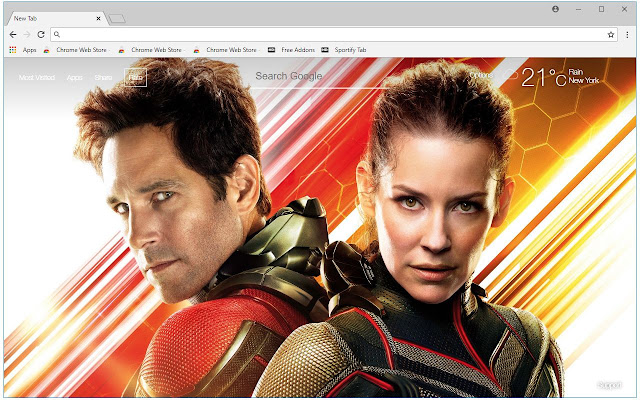The image size is (640, 400).
Task: Open the second Chrome Web Store bookmark
Action: coord(151,50)
